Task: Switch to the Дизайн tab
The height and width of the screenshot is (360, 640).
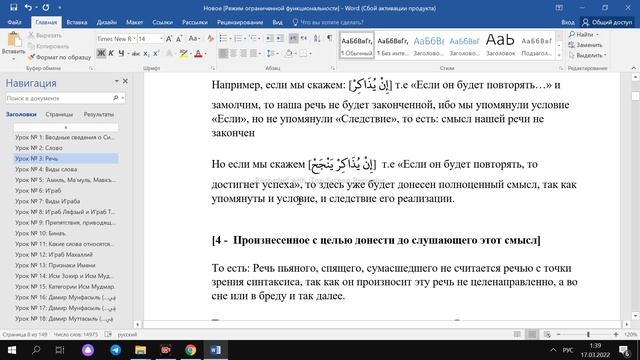Action: [107, 22]
